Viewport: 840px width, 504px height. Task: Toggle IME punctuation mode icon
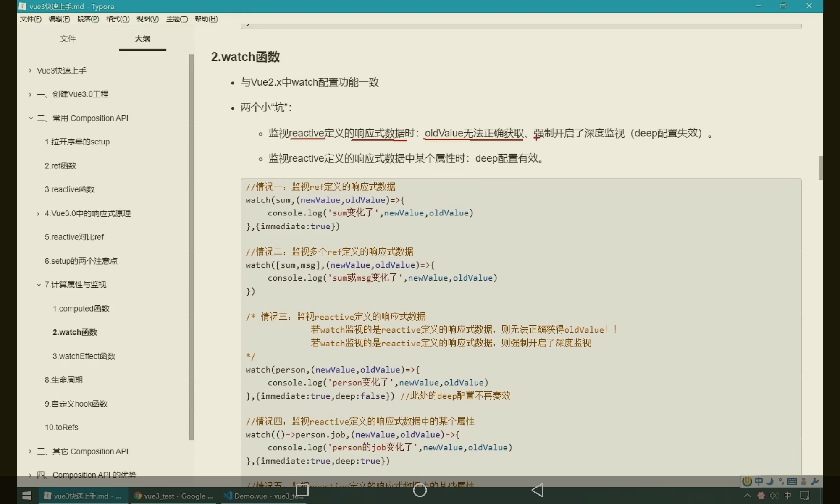pos(781,482)
